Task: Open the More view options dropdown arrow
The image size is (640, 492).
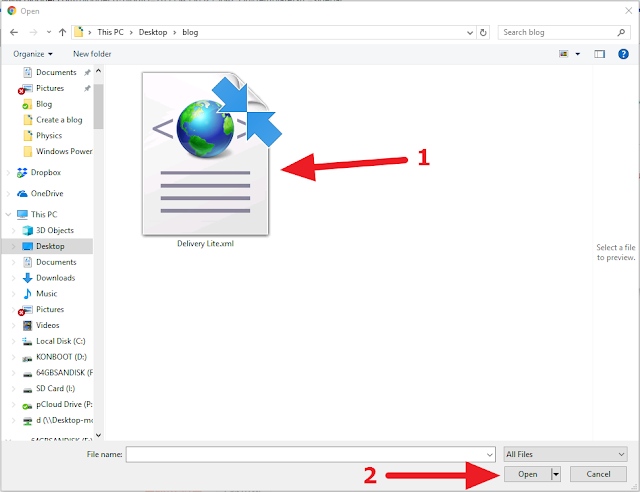Action: tap(578, 54)
